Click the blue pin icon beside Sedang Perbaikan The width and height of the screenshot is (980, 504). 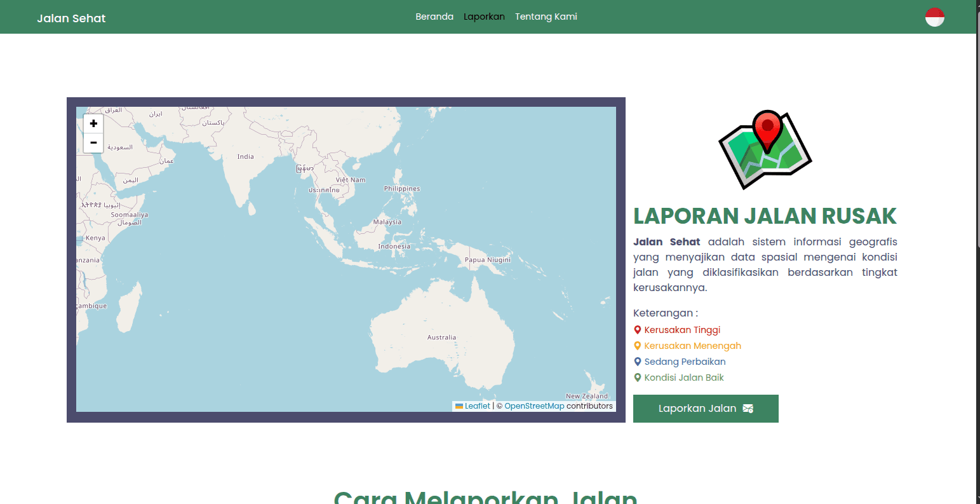[637, 361]
